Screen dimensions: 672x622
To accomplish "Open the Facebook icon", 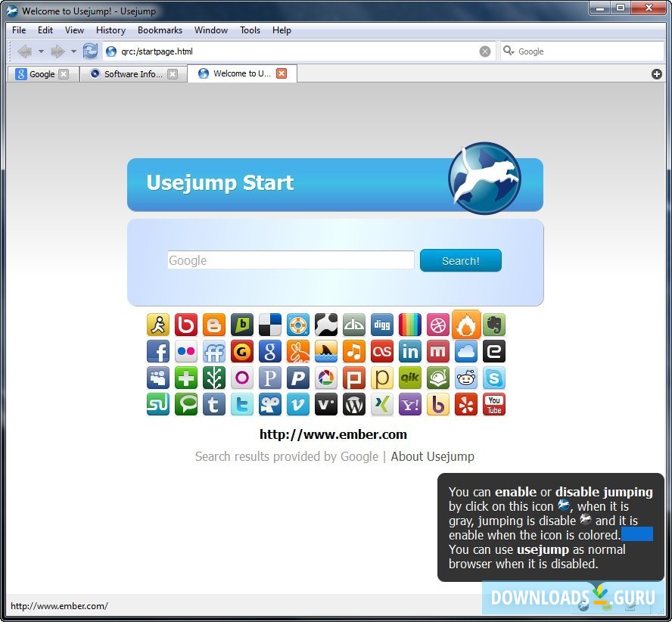I will pyautogui.click(x=157, y=351).
